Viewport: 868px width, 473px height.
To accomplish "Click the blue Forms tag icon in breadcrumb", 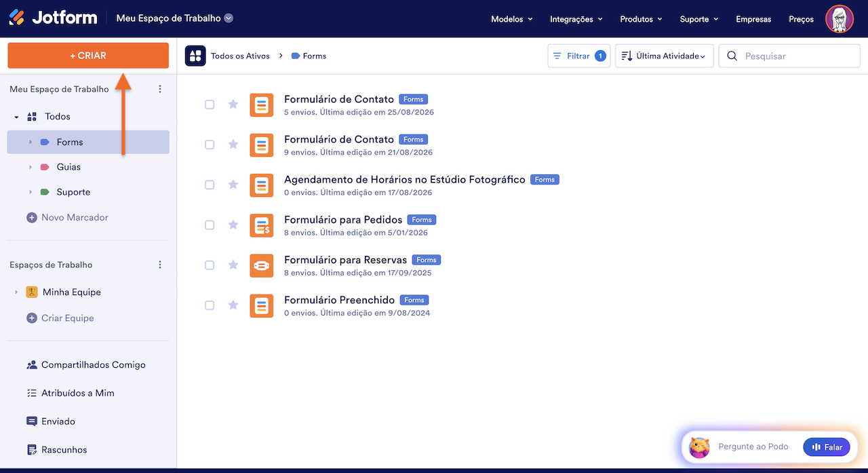I will click(296, 56).
